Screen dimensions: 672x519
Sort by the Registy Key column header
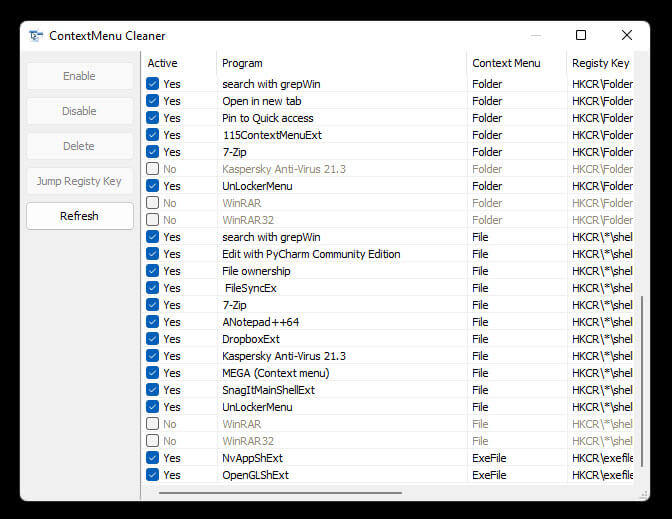600,63
